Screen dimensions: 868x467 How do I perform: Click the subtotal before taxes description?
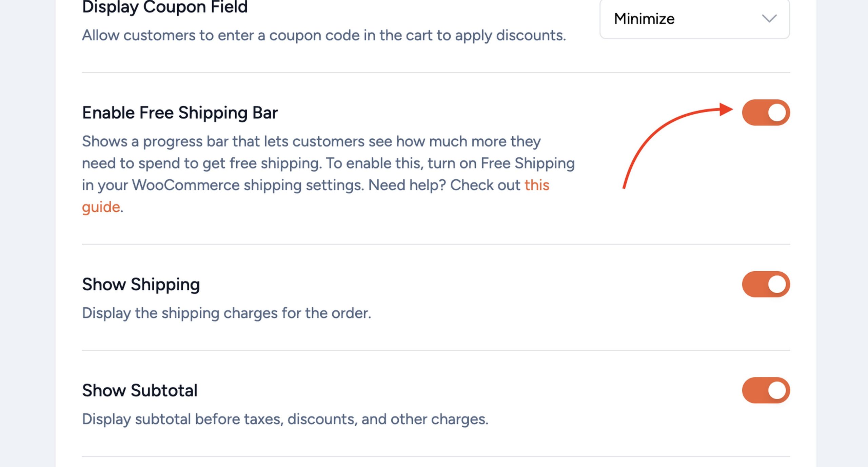(x=285, y=419)
